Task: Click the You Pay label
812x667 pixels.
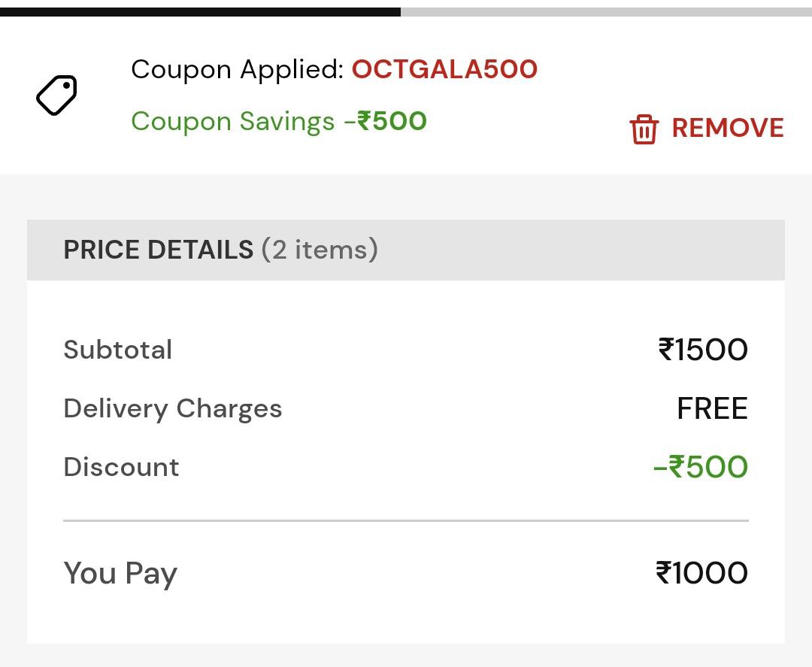Action: [120, 574]
